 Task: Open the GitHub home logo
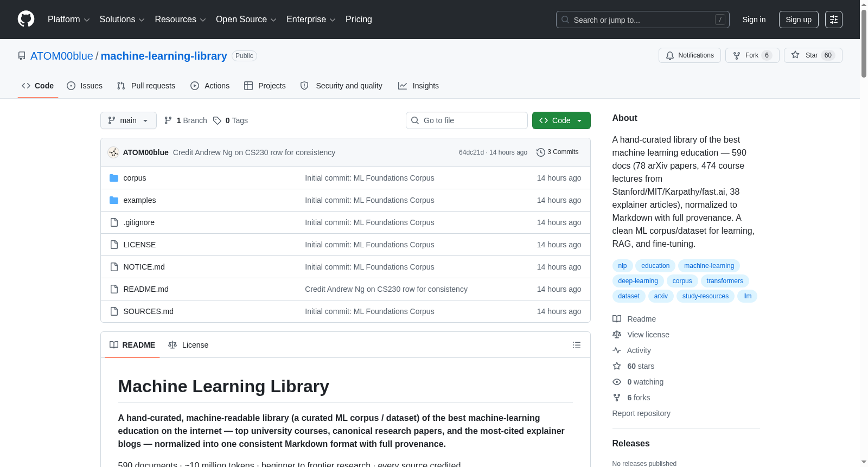click(x=26, y=19)
